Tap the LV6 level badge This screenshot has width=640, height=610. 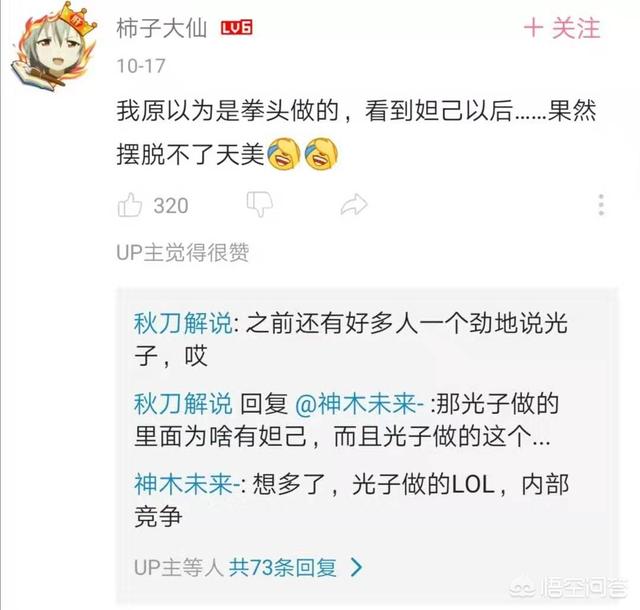tap(237, 28)
